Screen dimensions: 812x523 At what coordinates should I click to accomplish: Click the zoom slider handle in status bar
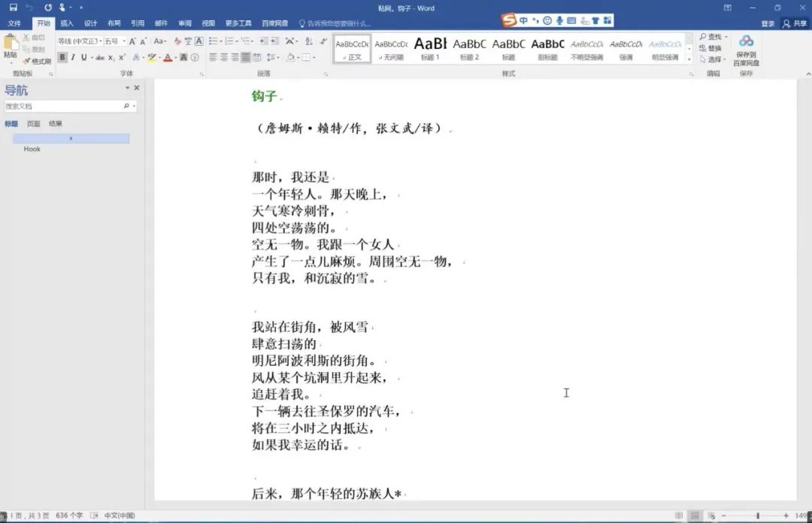point(758,515)
